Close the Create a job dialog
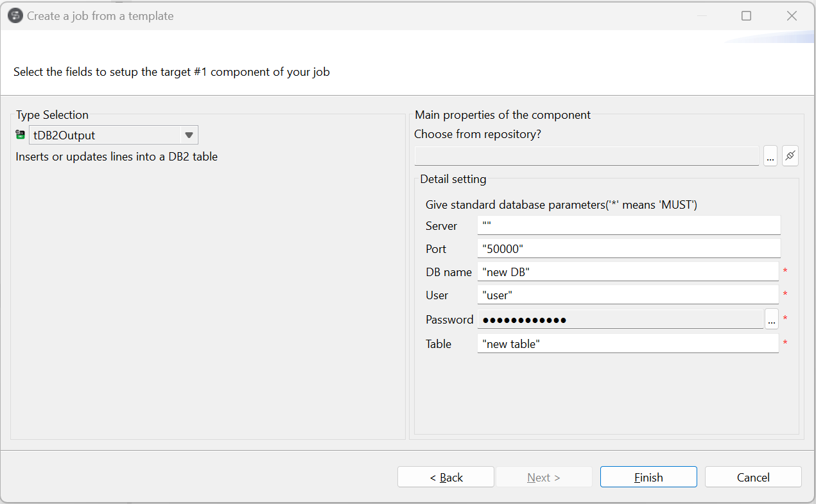This screenshot has height=504, width=816. tap(792, 16)
